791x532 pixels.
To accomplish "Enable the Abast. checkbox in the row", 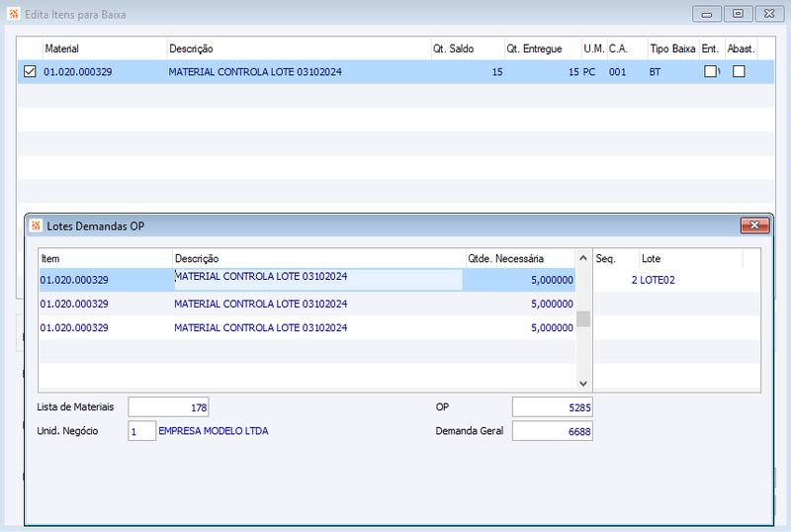I will click(x=739, y=71).
